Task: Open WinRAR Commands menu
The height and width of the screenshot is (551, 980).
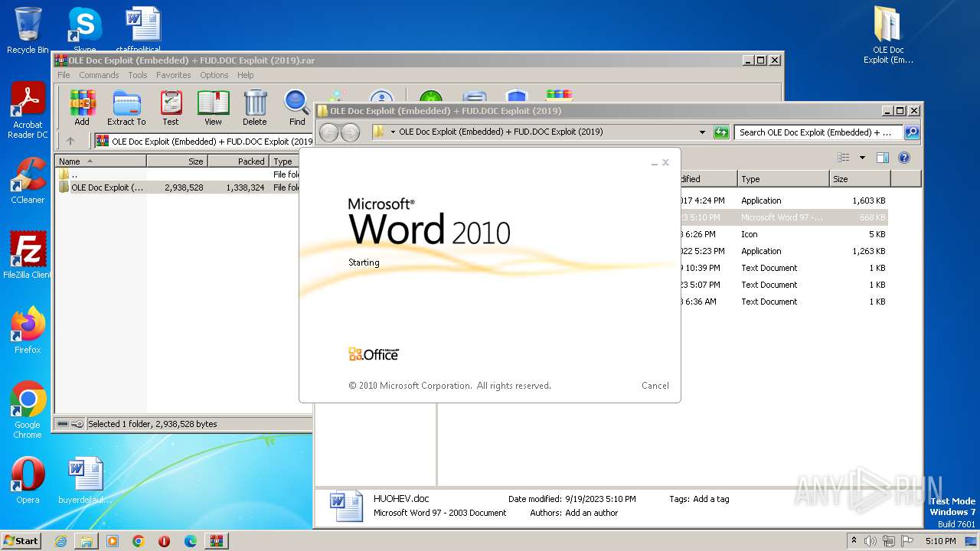Action: click(99, 75)
